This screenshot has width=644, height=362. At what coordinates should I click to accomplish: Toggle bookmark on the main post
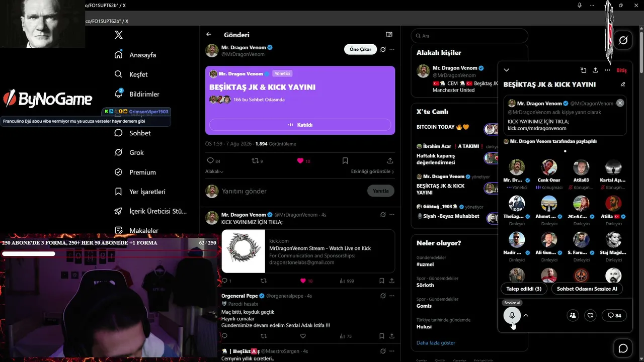pyautogui.click(x=345, y=161)
